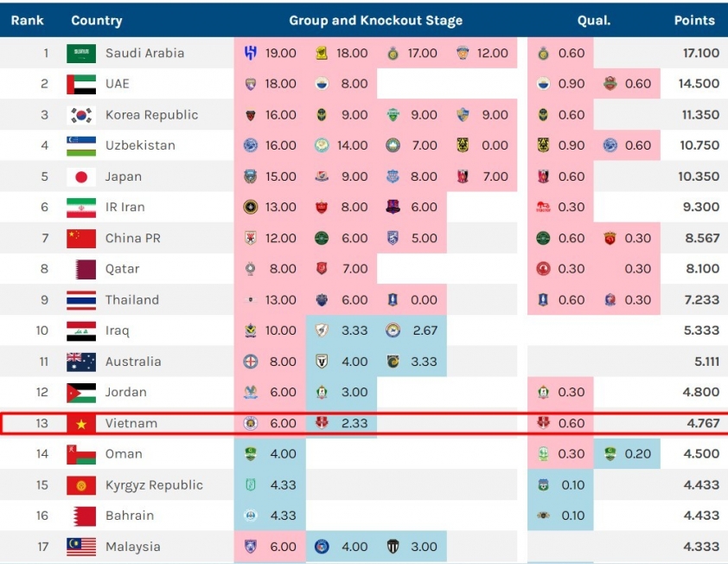Click the Saudi Arabia flag icon

[81, 53]
